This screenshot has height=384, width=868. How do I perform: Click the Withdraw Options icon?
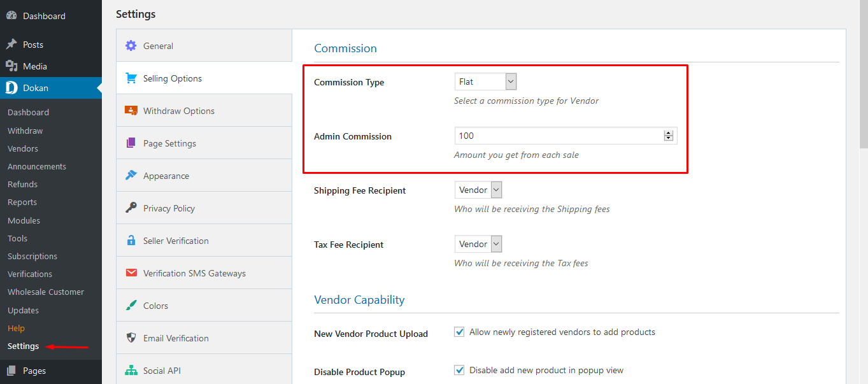(x=131, y=111)
